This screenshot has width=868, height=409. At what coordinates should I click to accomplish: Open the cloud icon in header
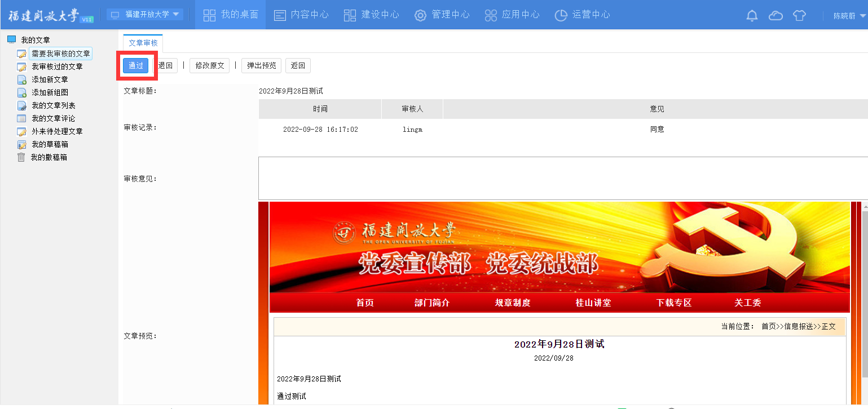776,15
